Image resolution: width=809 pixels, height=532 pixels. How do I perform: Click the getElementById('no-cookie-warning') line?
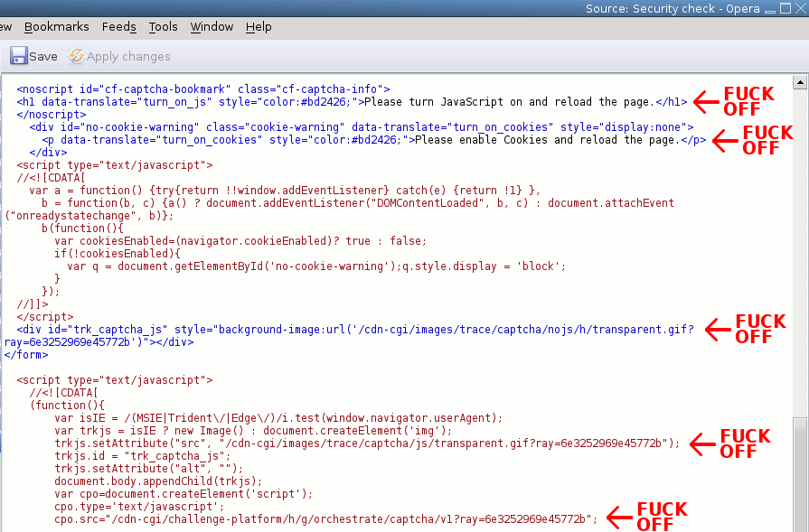[x=316, y=266]
